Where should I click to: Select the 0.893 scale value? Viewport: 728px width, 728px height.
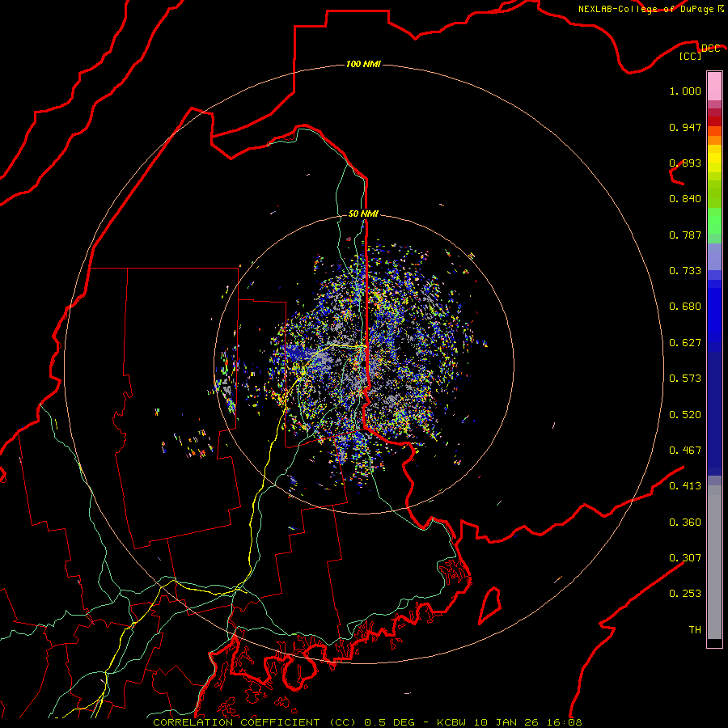(685, 163)
